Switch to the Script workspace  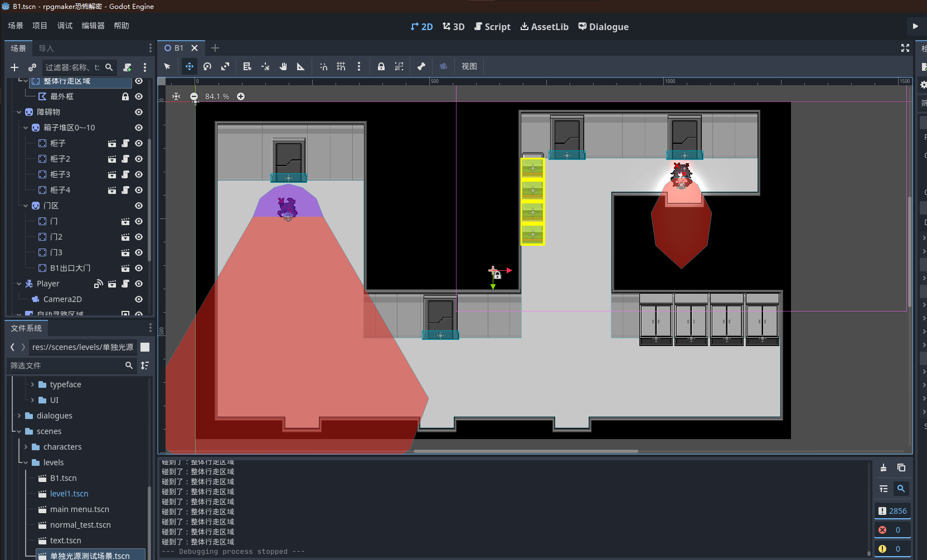click(x=492, y=27)
